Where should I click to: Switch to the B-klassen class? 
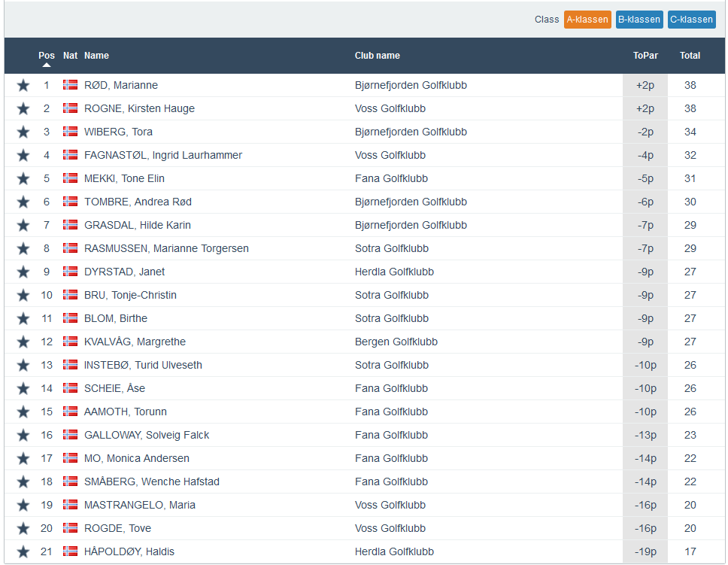pos(639,20)
